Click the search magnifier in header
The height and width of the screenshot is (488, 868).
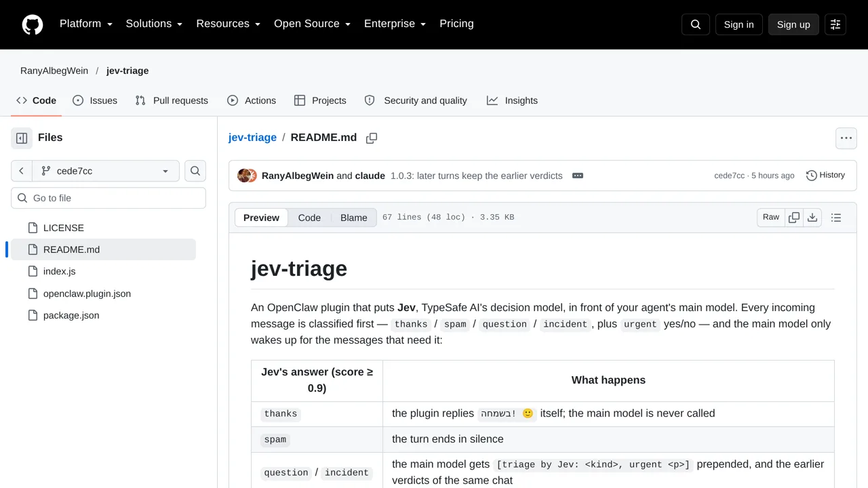pos(696,24)
